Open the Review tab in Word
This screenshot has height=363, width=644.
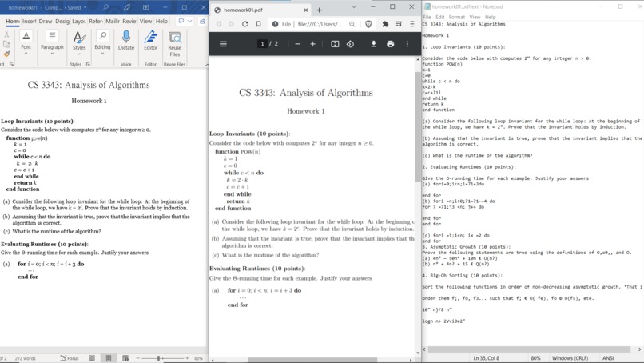click(x=129, y=21)
